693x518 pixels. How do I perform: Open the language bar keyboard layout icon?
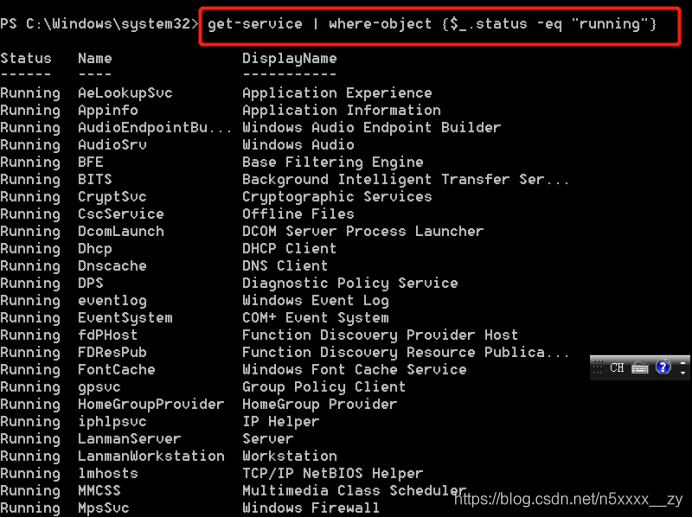pos(640,368)
